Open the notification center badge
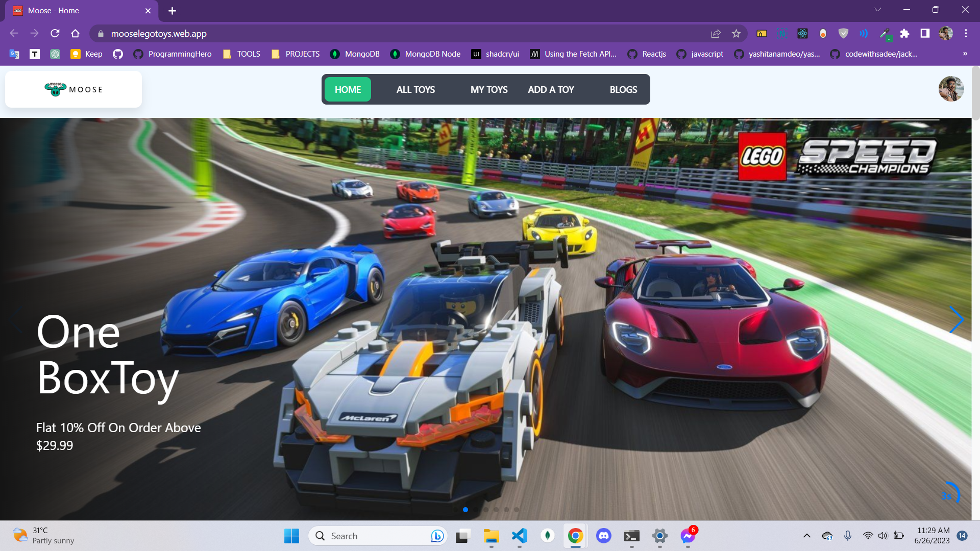 point(962,536)
